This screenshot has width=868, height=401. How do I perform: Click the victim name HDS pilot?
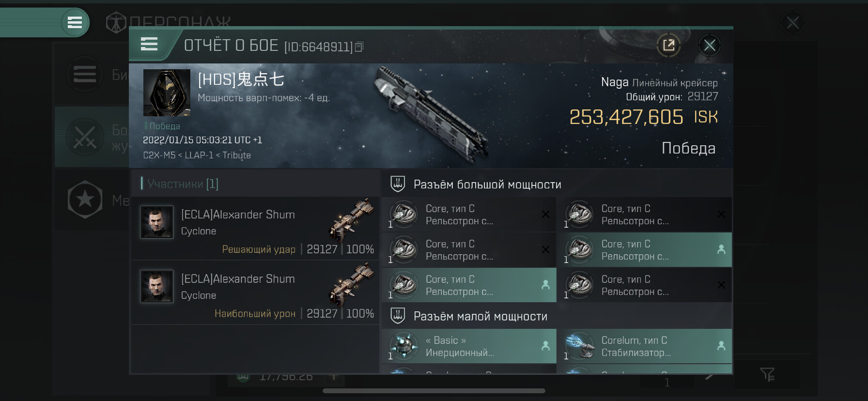click(241, 79)
